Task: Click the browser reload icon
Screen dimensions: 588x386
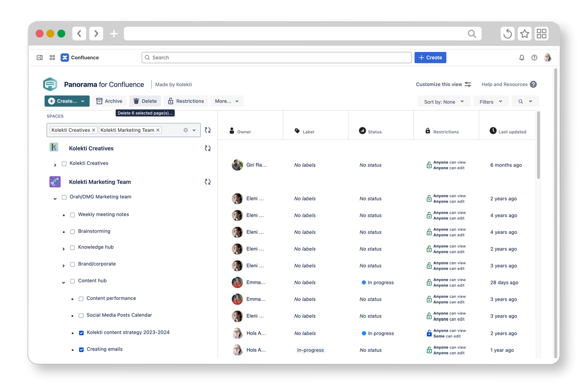Action: tap(507, 34)
